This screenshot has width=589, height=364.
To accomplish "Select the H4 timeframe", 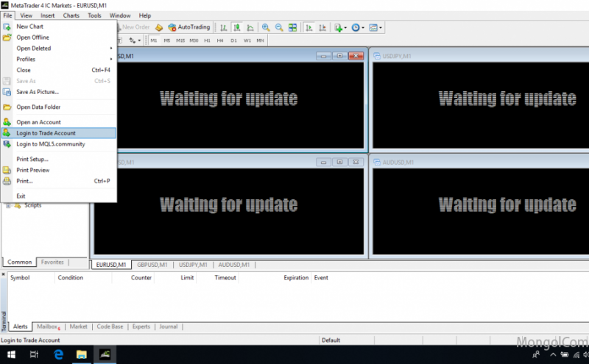I will [x=220, y=40].
